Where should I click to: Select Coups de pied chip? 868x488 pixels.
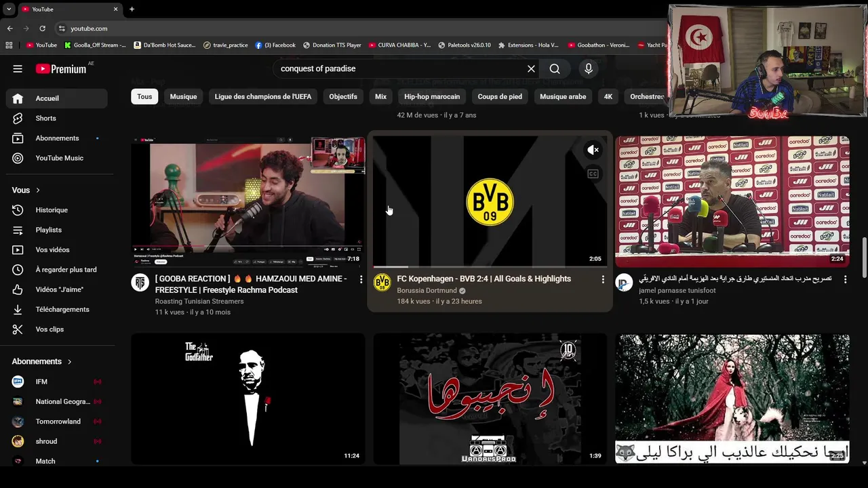click(x=500, y=97)
